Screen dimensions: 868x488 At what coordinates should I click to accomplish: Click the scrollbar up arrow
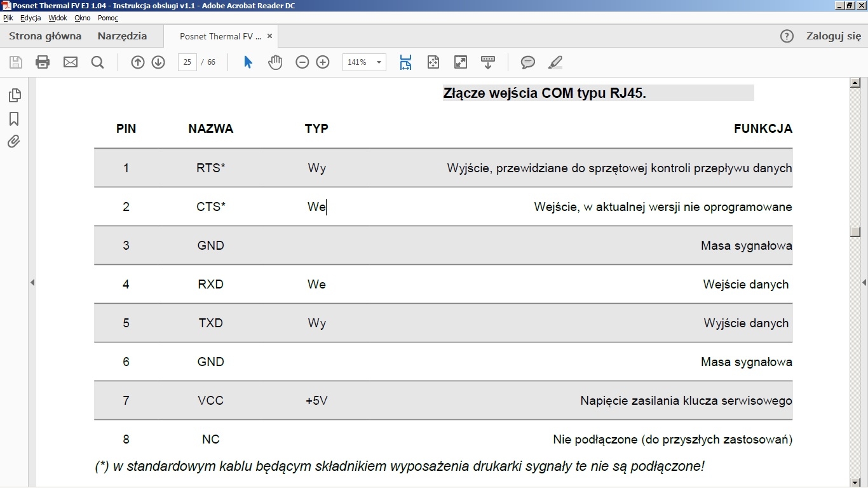[855, 83]
